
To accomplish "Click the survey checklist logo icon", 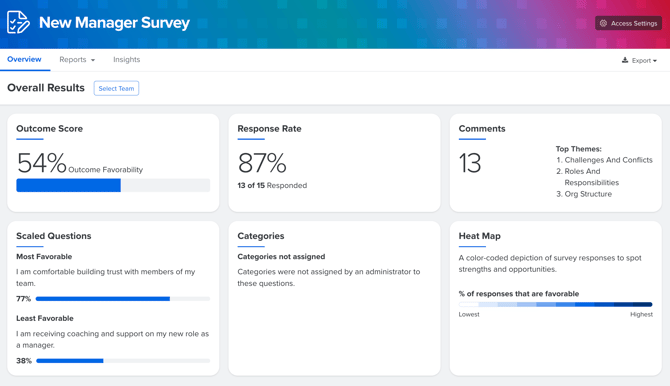I will [x=18, y=22].
